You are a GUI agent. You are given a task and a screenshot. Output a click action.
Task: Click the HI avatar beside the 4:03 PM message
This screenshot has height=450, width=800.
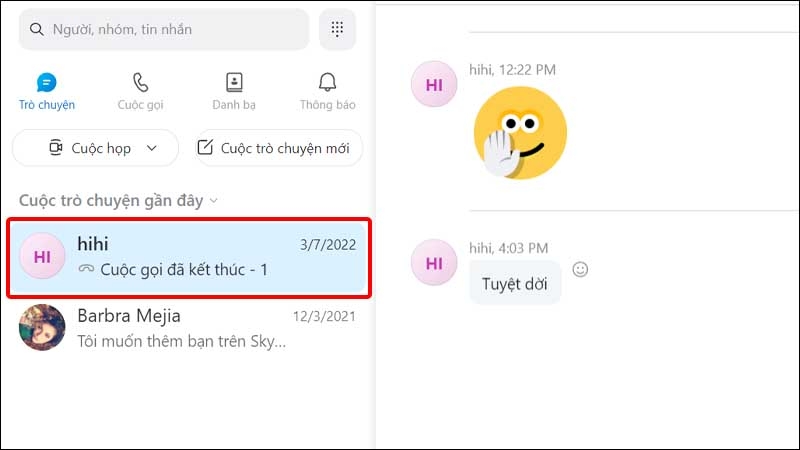point(434,263)
